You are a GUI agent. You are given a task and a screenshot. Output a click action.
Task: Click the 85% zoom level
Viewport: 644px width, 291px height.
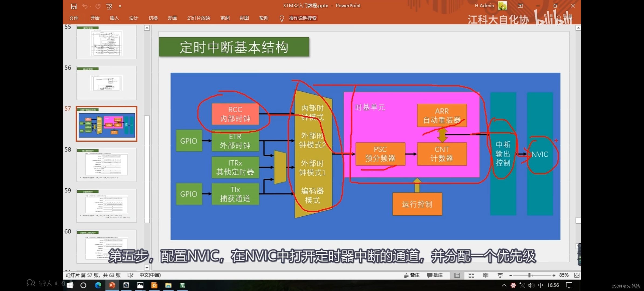(x=564, y=275)
